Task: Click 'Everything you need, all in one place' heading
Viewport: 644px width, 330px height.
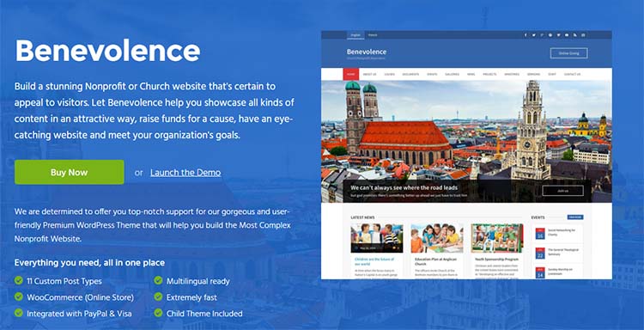Action: [89, 263]
